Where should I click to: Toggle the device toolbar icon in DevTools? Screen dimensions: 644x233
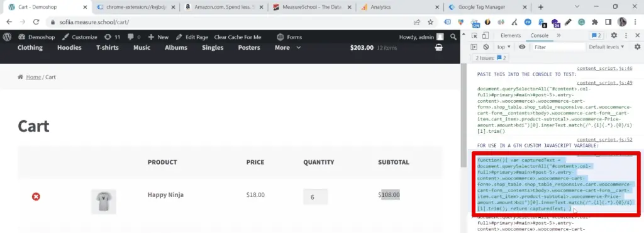tap(485, 36)
